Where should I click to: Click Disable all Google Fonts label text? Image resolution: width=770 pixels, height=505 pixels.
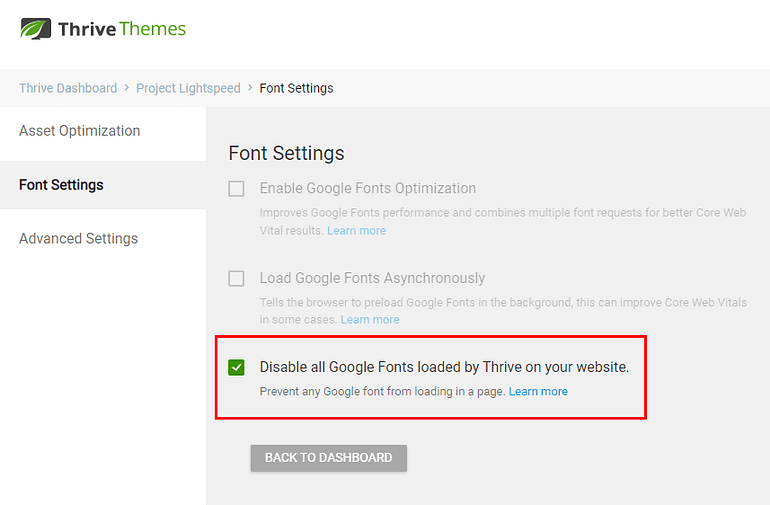[x=444, y=367]
